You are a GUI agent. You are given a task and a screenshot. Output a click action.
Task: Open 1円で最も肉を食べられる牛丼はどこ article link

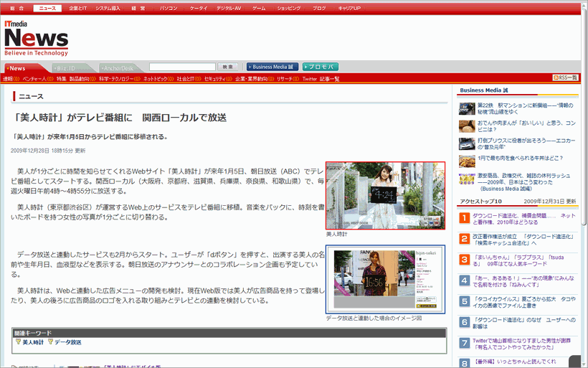[x=520, y=159]
